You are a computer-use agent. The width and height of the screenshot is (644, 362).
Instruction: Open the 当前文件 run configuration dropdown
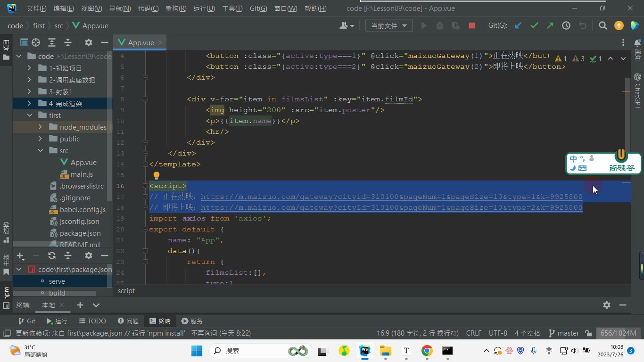pyautogui.click(x=389, y=26)
